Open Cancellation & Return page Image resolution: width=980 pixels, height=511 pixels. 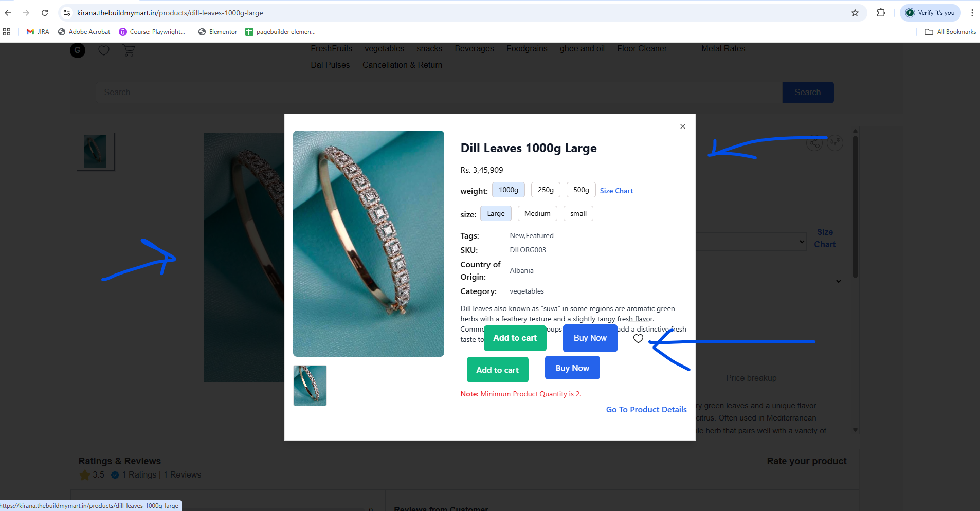402,65
